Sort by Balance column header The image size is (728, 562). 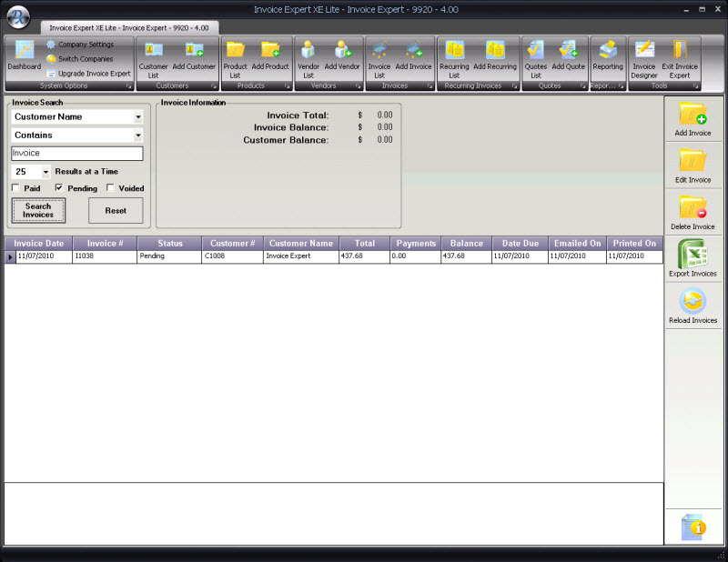(466, 243)
